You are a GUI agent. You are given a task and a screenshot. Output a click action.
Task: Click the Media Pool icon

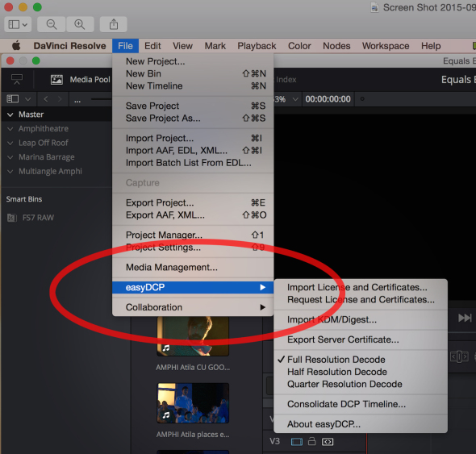pyautogui.click(x=56, y=80)
